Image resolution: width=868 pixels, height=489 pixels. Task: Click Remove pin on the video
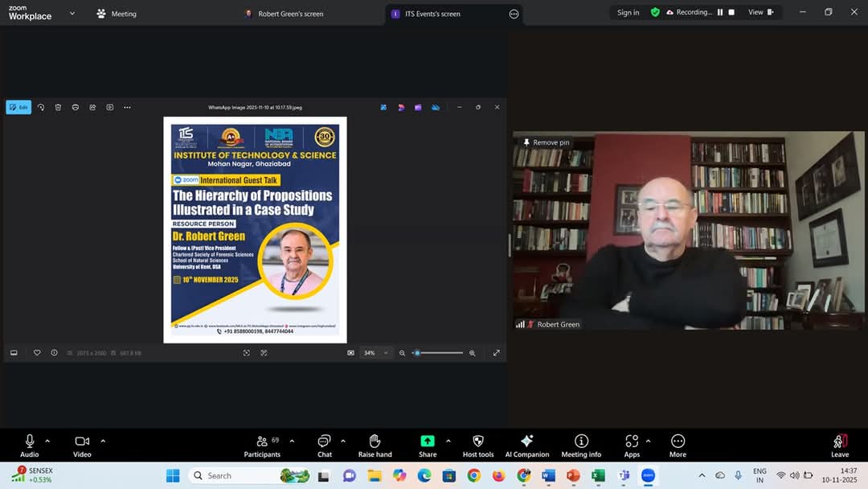tap(547, 142)
